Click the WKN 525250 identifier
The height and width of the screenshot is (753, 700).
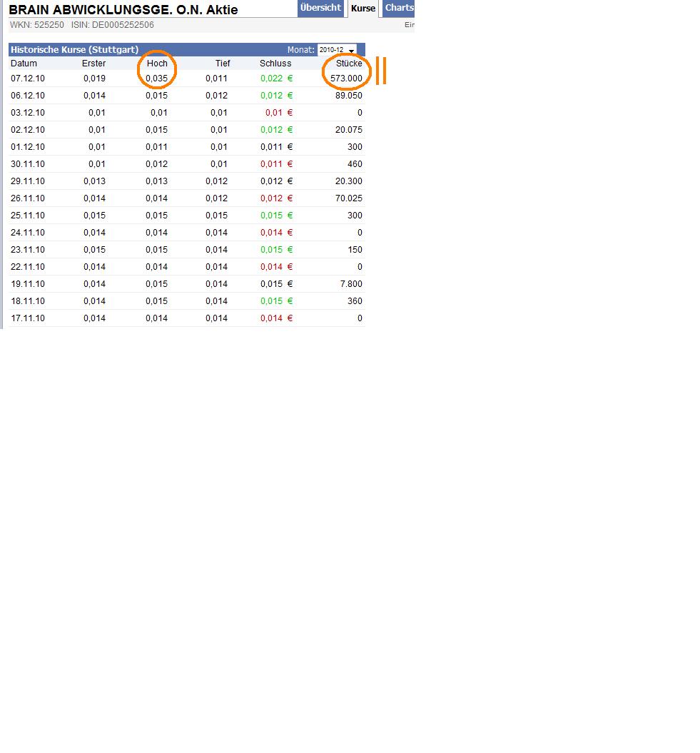coord(37,24)
